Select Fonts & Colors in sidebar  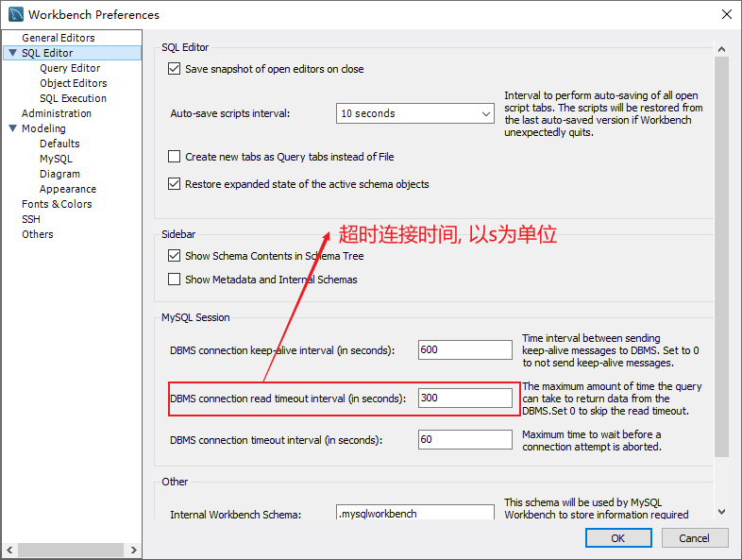57,205
